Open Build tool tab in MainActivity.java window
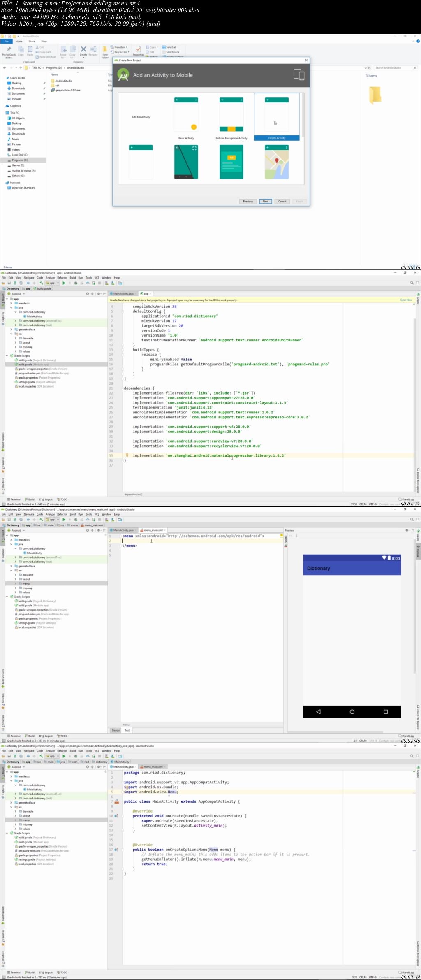 click(30, 973)
